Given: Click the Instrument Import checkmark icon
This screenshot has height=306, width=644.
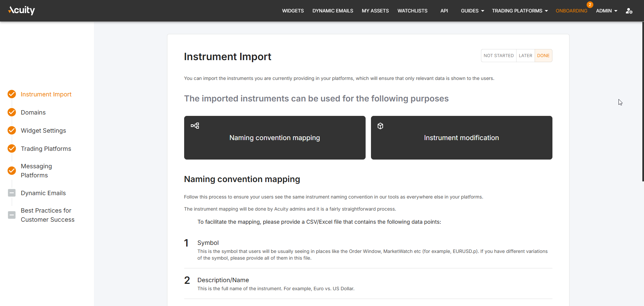Looking at the screenshot, I should click(x=12, y=94).
